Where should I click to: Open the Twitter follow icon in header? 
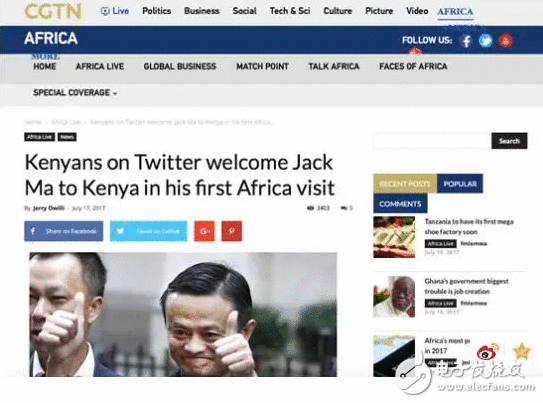(x=486, y=41)
